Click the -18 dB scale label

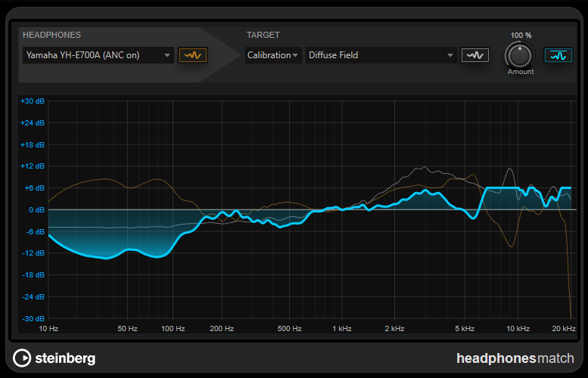tap(33, 274)
